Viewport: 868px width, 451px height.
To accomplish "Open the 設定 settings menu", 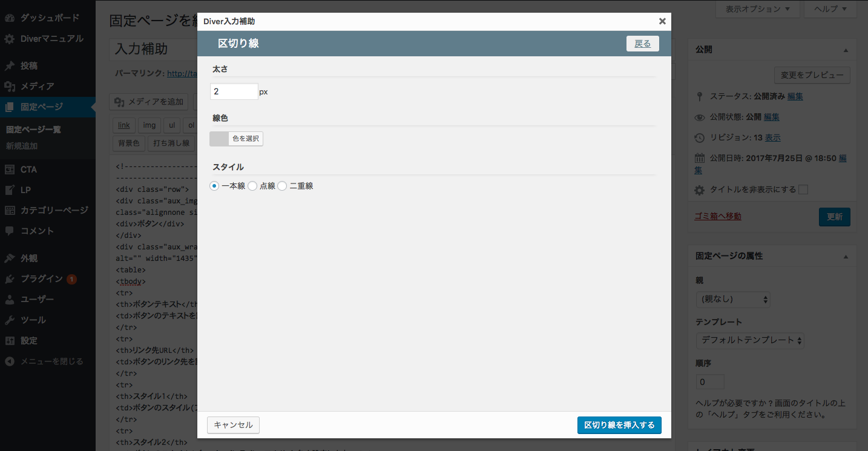I will tap(29, 340).
